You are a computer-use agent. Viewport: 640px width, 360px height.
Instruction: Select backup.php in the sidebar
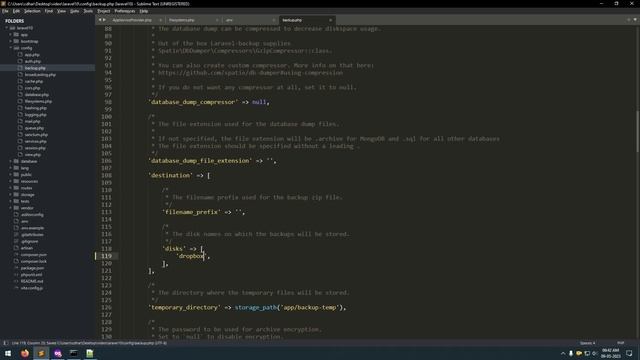pos(35,68)
